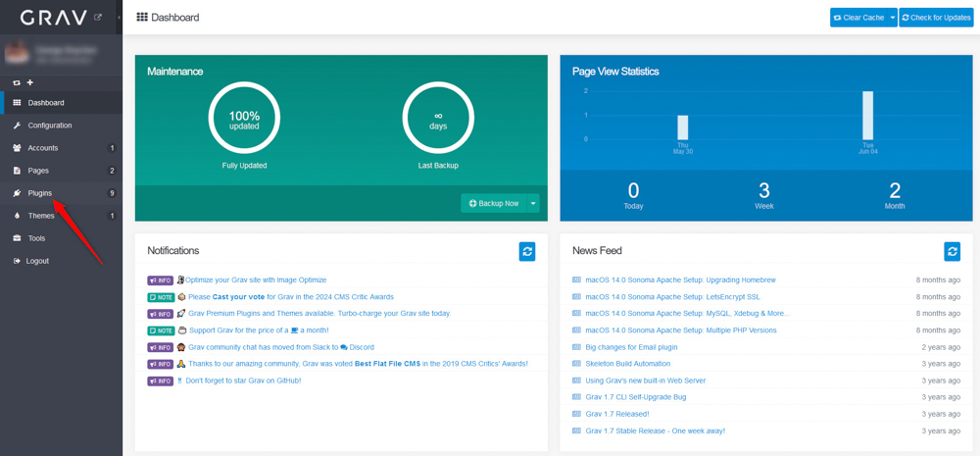
Task: Click the Accounts users icon
Action: click(17, 148)
